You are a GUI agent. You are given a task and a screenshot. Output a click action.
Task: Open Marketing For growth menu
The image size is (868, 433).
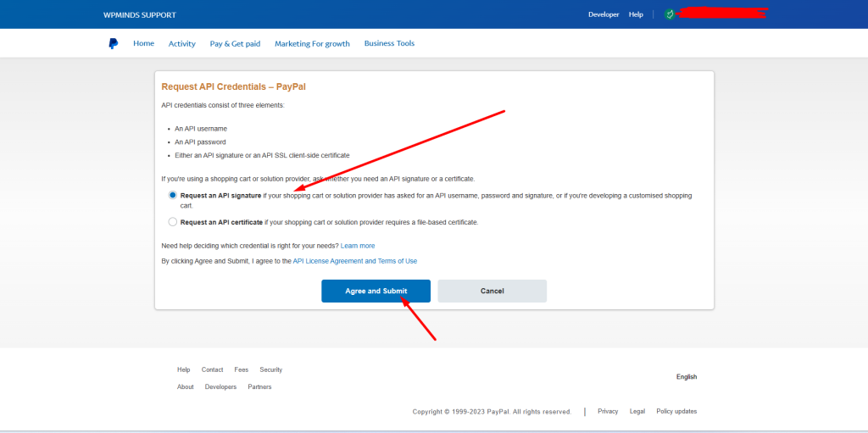[x=312, y=44]
